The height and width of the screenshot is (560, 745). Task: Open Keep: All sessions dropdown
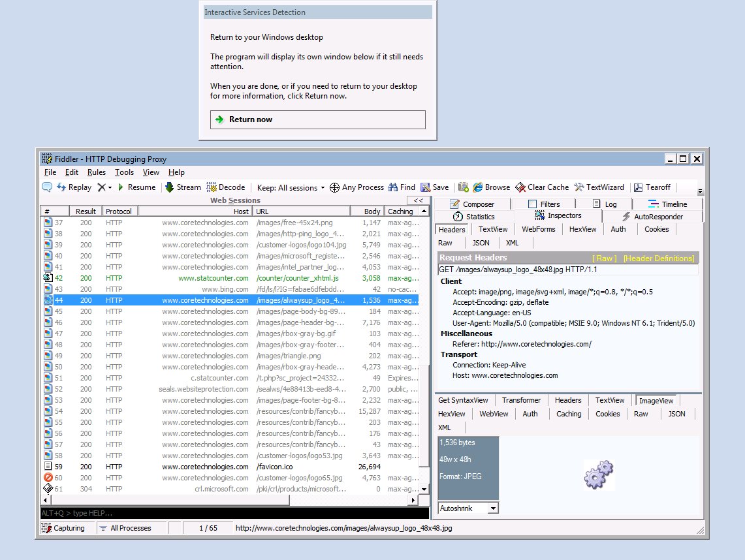(291, 187)
